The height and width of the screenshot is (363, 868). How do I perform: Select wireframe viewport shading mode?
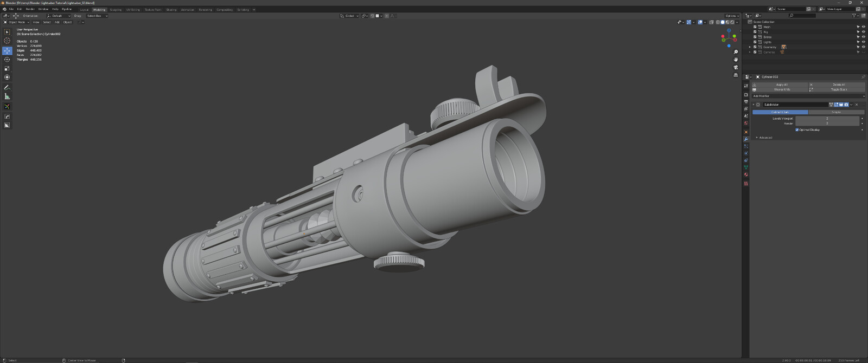[718, 22]
